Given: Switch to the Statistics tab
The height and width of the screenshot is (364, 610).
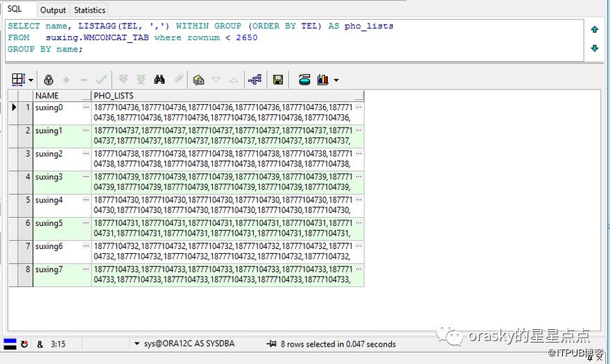Looking at the screenshot, I should (x=89, y=10).
